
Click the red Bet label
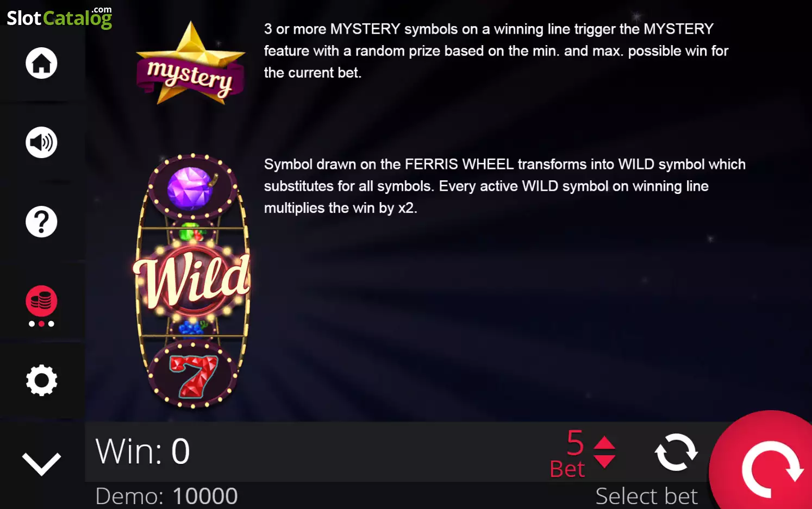click(567, 469)
